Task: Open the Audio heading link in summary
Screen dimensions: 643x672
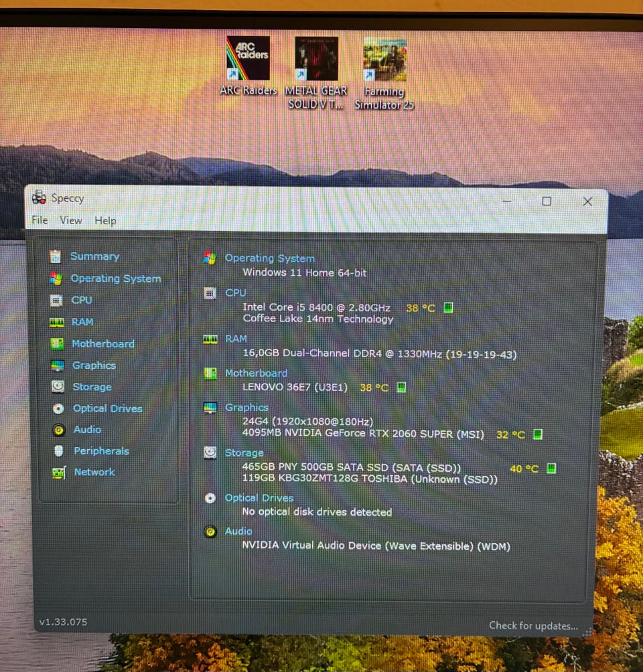Action: [238, 531]
